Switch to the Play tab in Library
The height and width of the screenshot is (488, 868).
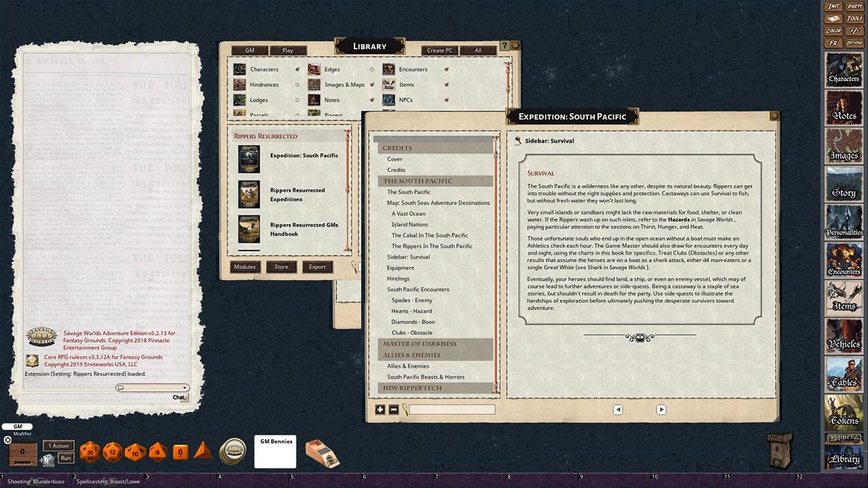[x=288, y=49]
